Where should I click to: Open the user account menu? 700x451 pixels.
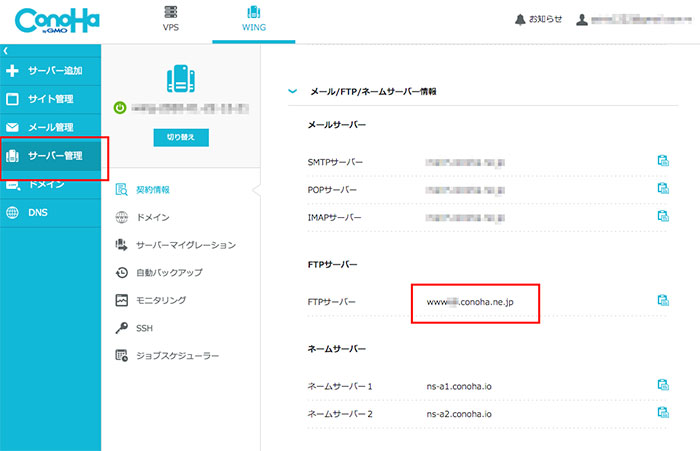tap(634, 19)
